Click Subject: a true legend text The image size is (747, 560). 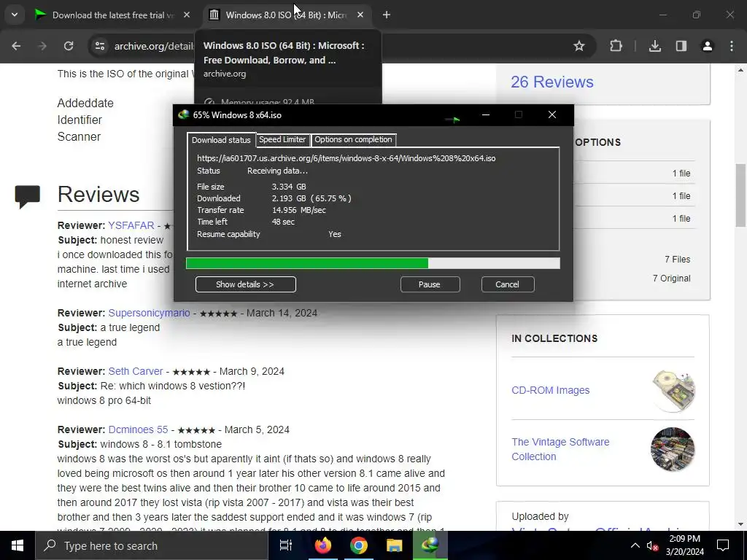(109, 327)
